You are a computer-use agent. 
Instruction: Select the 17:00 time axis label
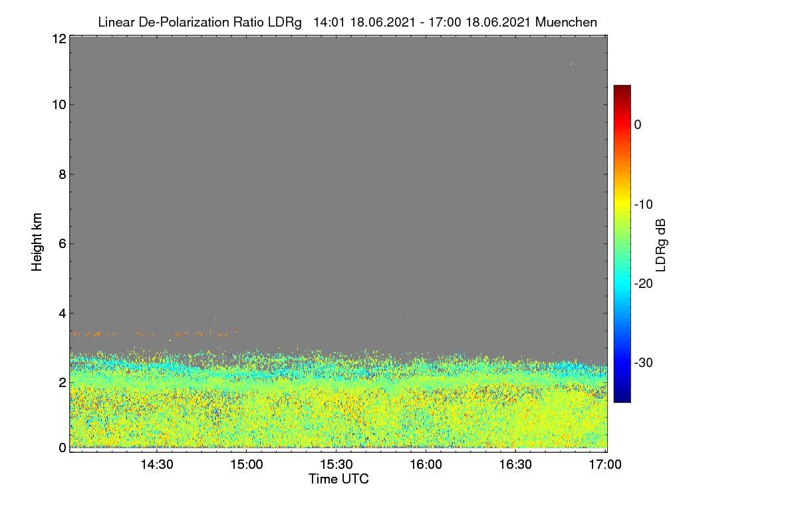[605, 465]
